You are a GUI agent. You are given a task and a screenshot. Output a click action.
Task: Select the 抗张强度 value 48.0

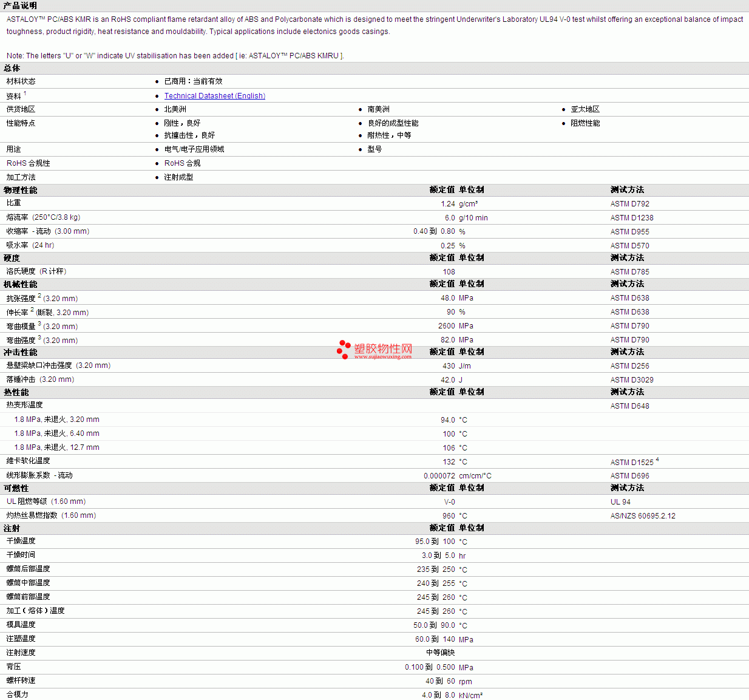(x=448, y=298)
